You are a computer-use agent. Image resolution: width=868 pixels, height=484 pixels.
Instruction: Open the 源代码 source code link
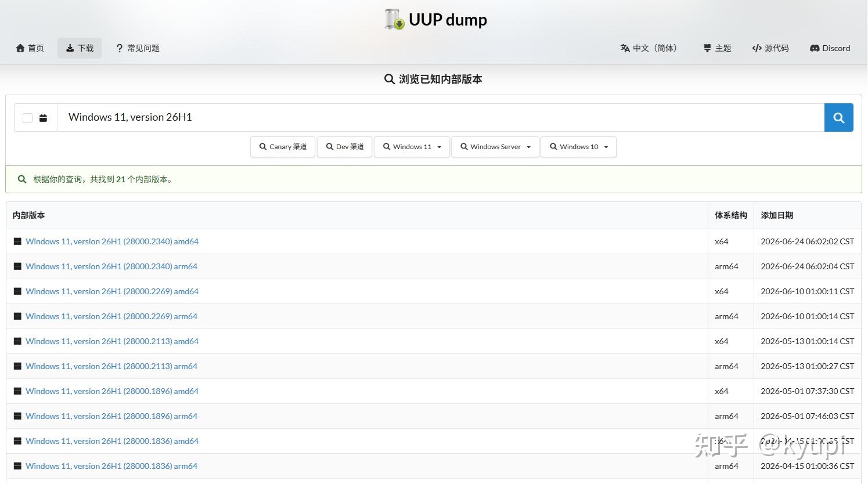pyautogui.click(x=770, y=48)
